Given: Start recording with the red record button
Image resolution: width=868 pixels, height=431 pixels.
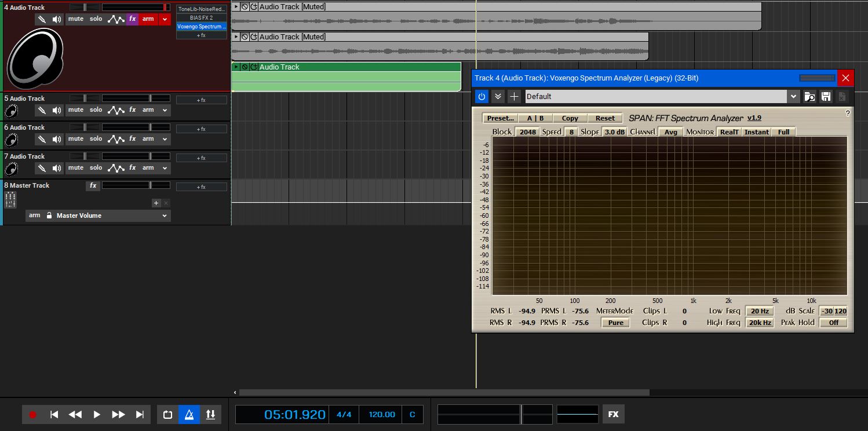Looking at the screenshot, I should coord(33,414).
